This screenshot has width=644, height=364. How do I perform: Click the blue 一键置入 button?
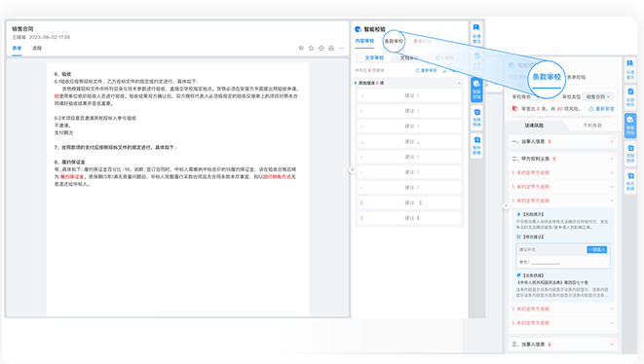(597, 249)
